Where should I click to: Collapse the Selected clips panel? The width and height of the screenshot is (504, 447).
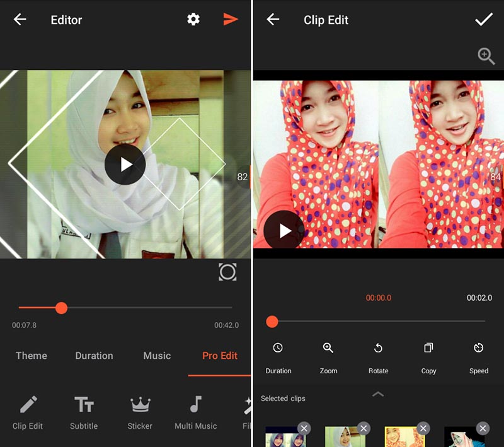click(x=378, y=393)
